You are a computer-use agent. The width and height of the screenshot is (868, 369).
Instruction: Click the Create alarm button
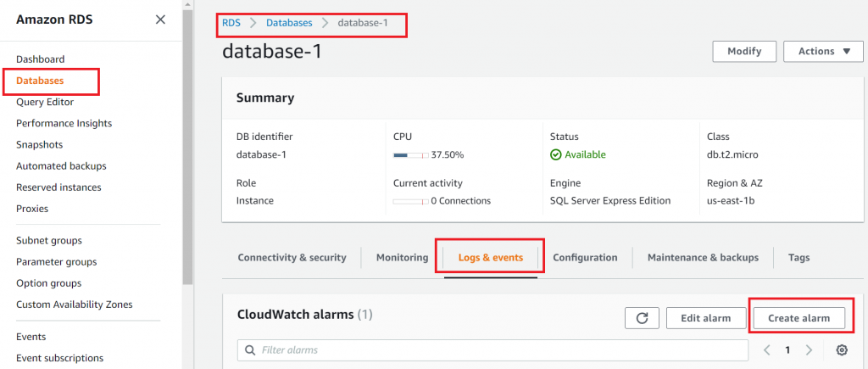[x=798, y=318]
